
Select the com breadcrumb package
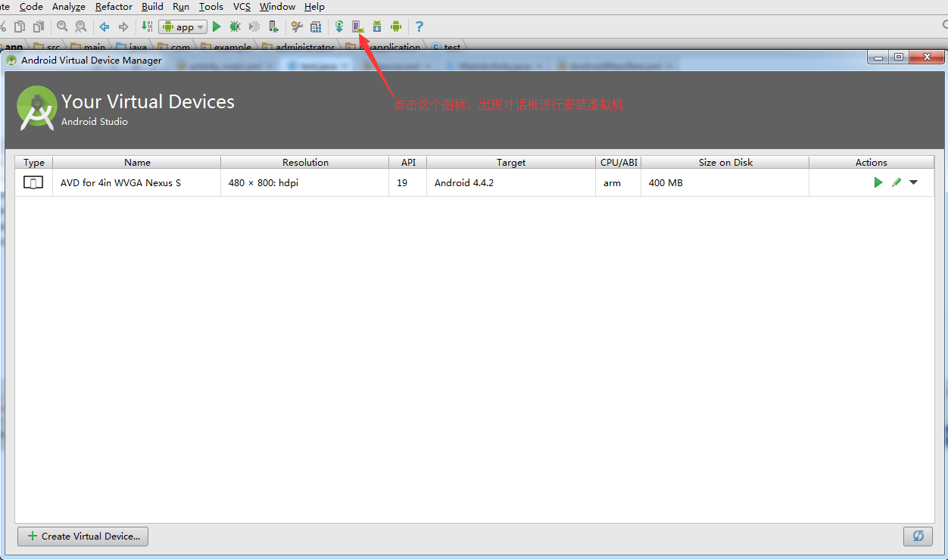[x=174, y=47]
